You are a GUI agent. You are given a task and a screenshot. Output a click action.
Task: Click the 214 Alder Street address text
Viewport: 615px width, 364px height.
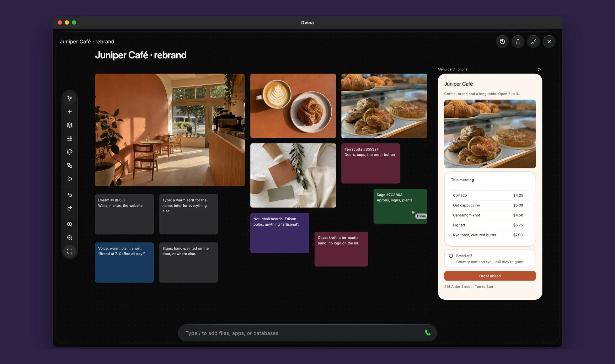[468, 287]
